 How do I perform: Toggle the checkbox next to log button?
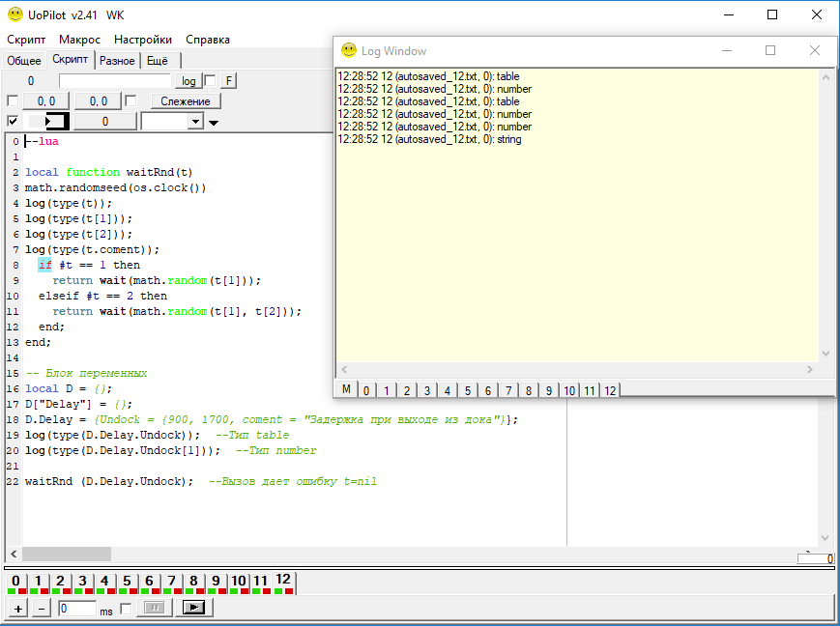point(210,81)
